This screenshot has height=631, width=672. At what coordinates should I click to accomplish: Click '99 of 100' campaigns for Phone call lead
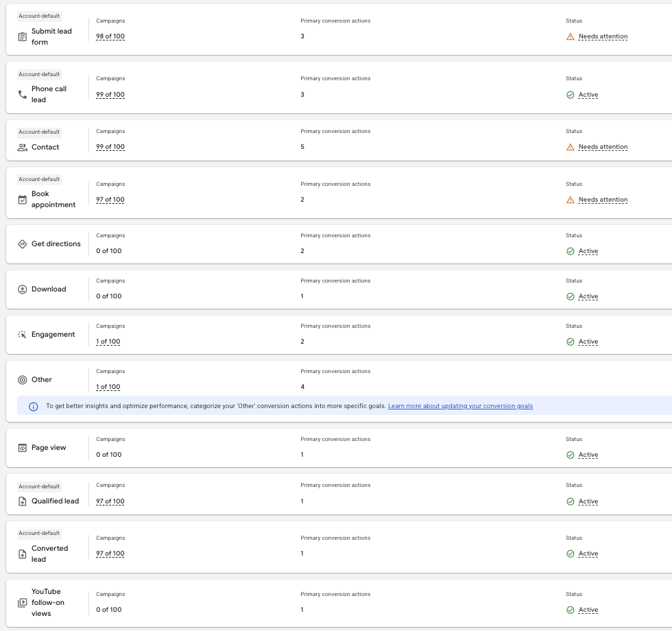point(110,95)
